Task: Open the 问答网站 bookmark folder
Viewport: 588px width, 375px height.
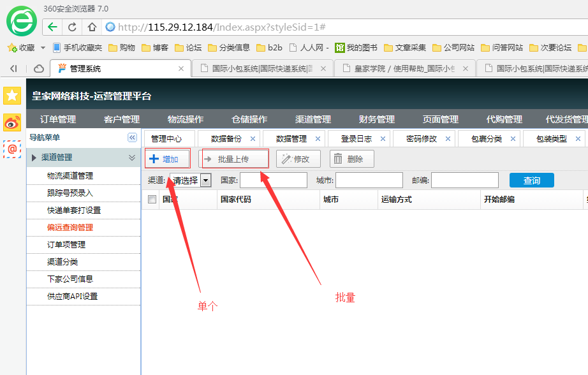Action: pyautogui.click(x=502, y=48)
